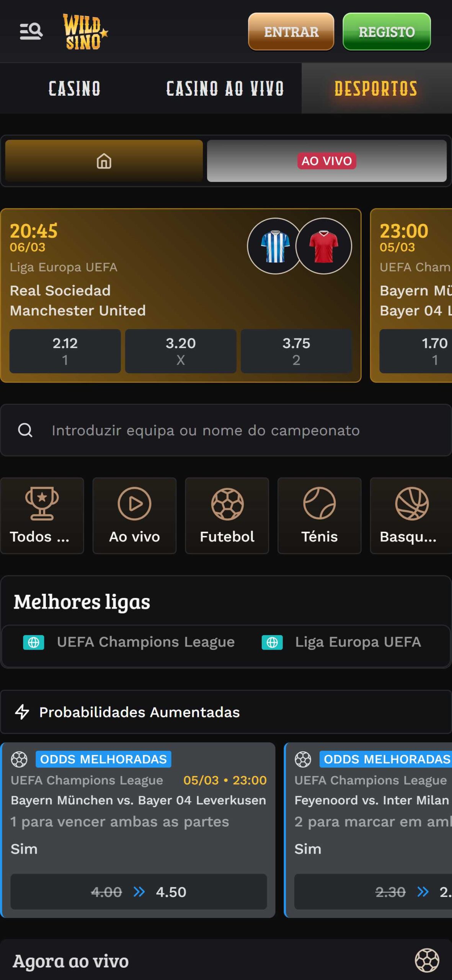The image size is (452, 980).
Task: Bet on Real Sociedad win at 2.12
Action: pyautogui.click(x=65, y=351)
